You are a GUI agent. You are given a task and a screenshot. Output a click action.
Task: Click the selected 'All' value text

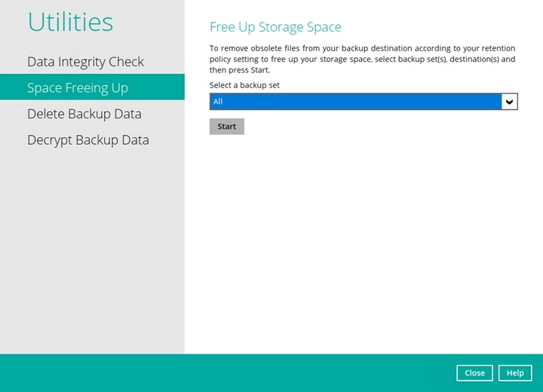218,102
